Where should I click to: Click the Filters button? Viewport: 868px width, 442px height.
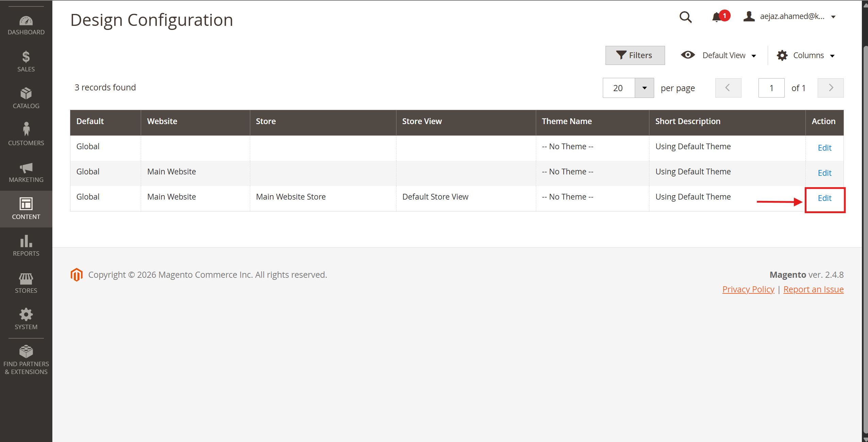pos(635,55)
